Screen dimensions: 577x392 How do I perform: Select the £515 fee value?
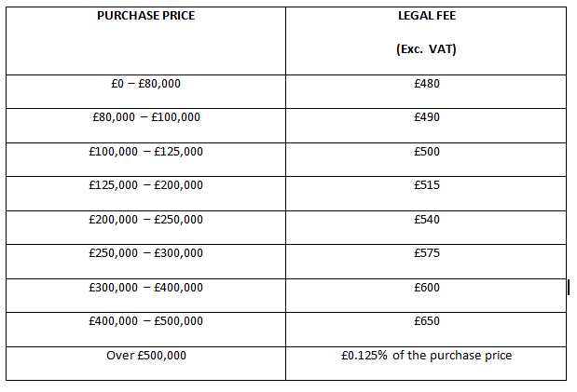pyautogui.click(x=427, y=185)
